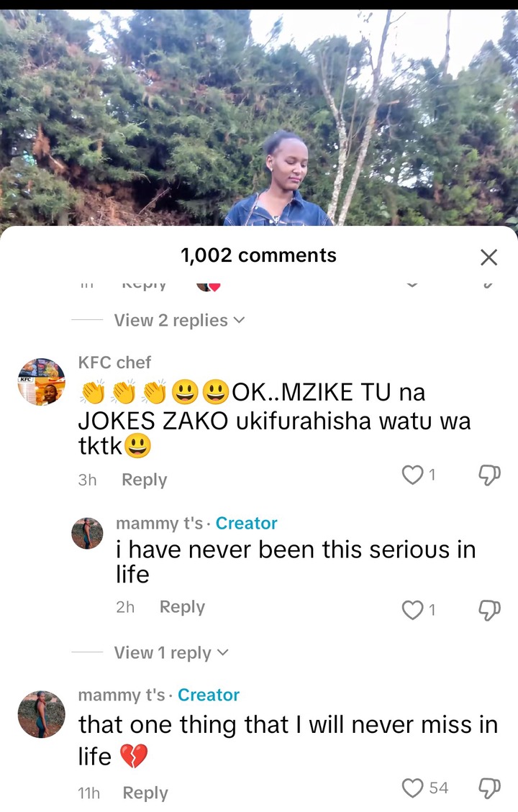Open mammy t's avatar on bottom comment

tap(42, 714)
